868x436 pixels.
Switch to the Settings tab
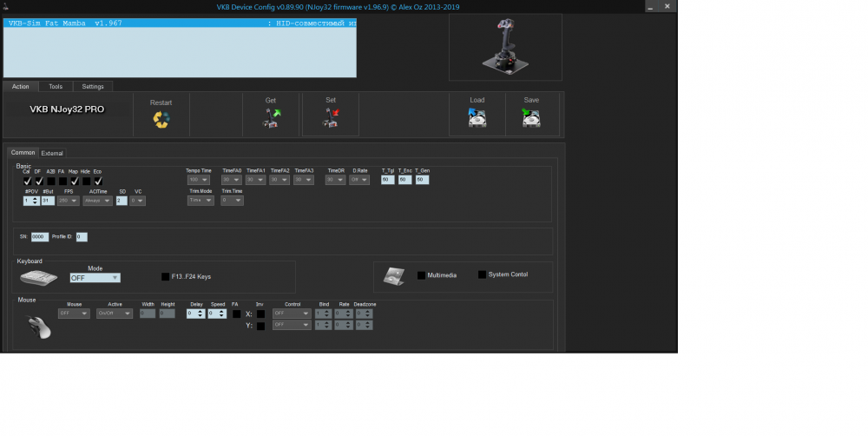[93, 87]
